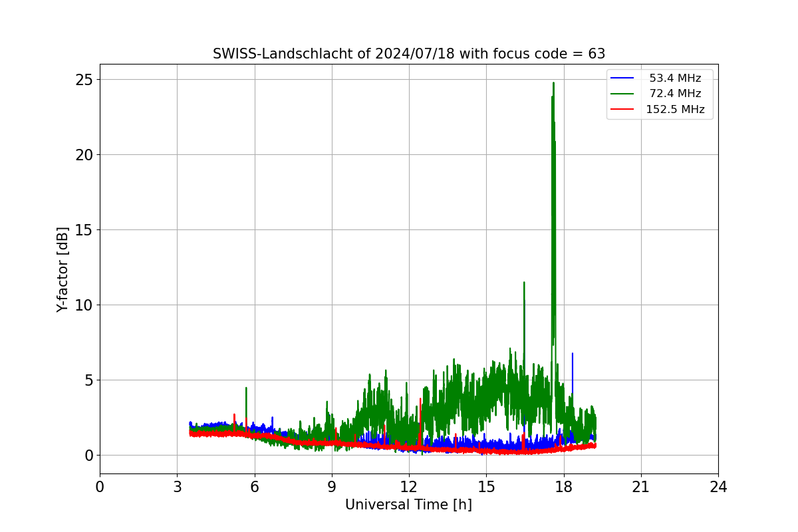Click the x-axis tick label '3'
This screenshot has width=798, height=532.
[x=177, y=487]
